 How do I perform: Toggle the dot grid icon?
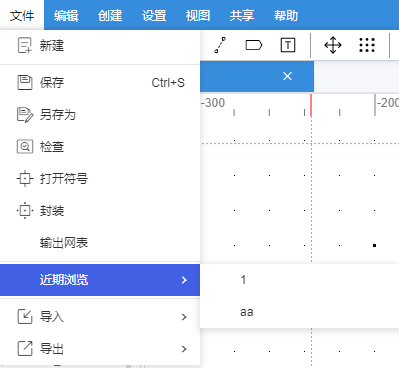[367, 45]
